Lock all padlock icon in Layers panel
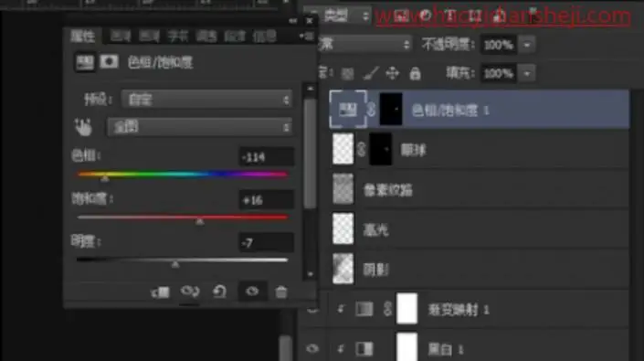Viewport: 644px width, 361px height. tap(415, 73)
